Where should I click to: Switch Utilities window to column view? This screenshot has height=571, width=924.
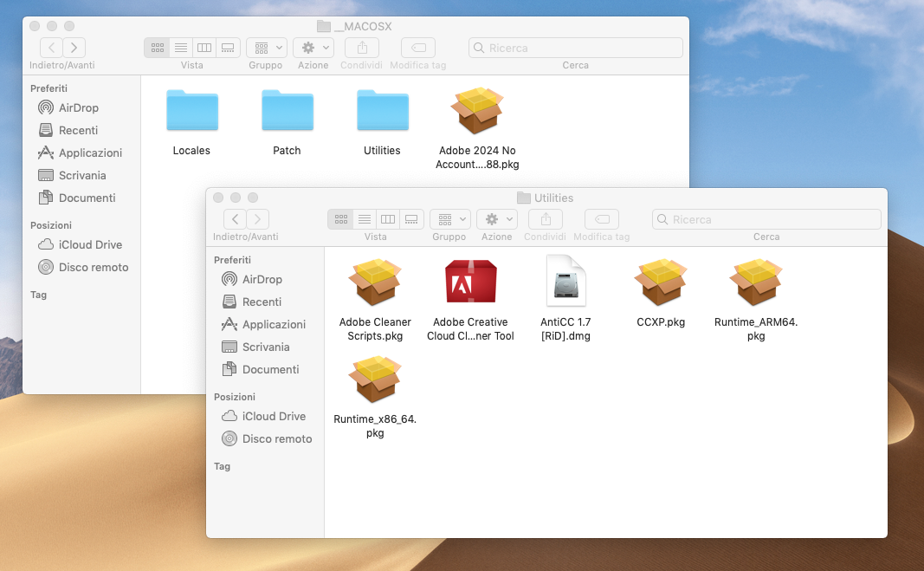388,219
